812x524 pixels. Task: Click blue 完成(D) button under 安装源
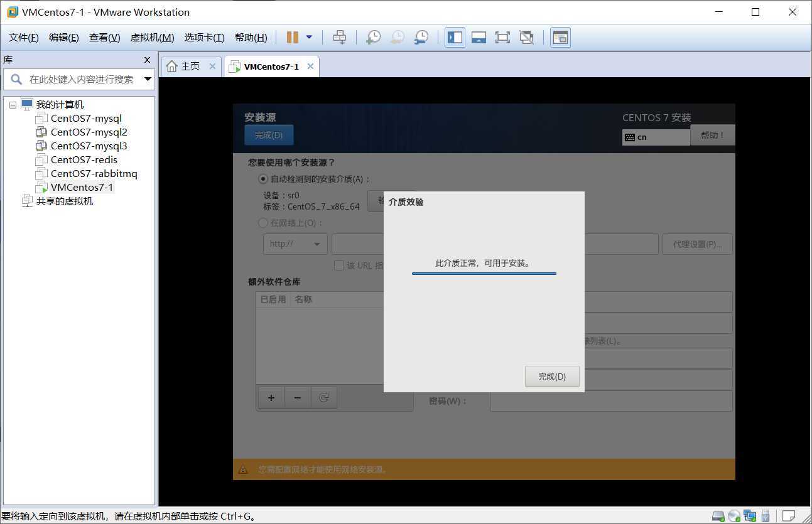[x=269, y=135]
